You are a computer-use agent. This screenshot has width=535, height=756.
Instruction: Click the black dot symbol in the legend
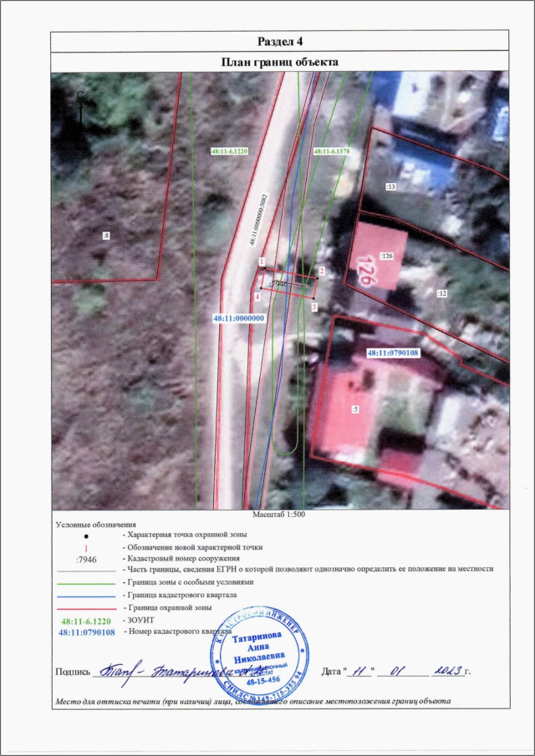pos(86,533)
